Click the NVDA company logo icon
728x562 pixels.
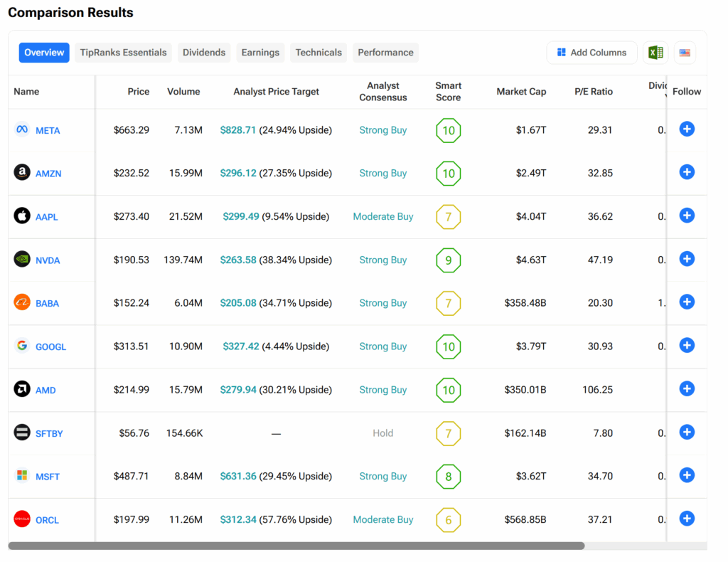coord(22,260)
